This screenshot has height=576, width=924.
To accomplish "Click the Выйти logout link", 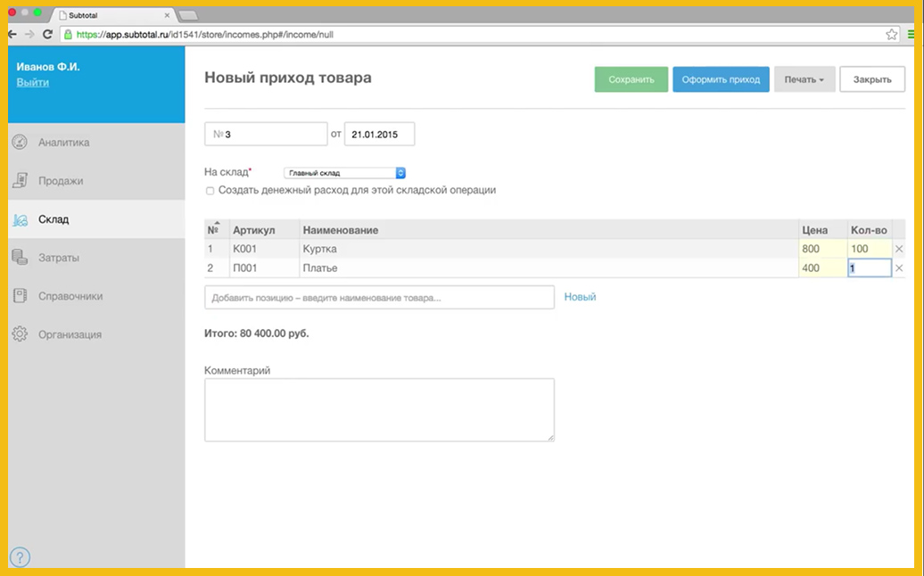I will click(33, 83).
